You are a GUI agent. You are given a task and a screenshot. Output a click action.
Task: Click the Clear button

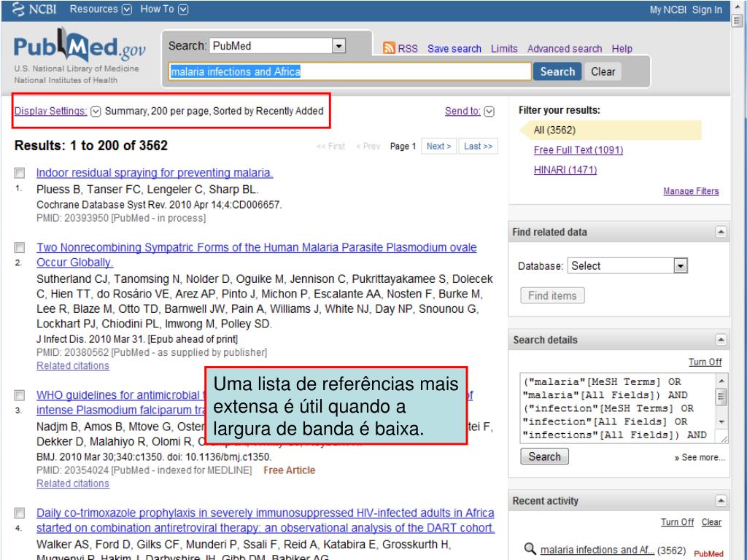click(x=603, y=71)
